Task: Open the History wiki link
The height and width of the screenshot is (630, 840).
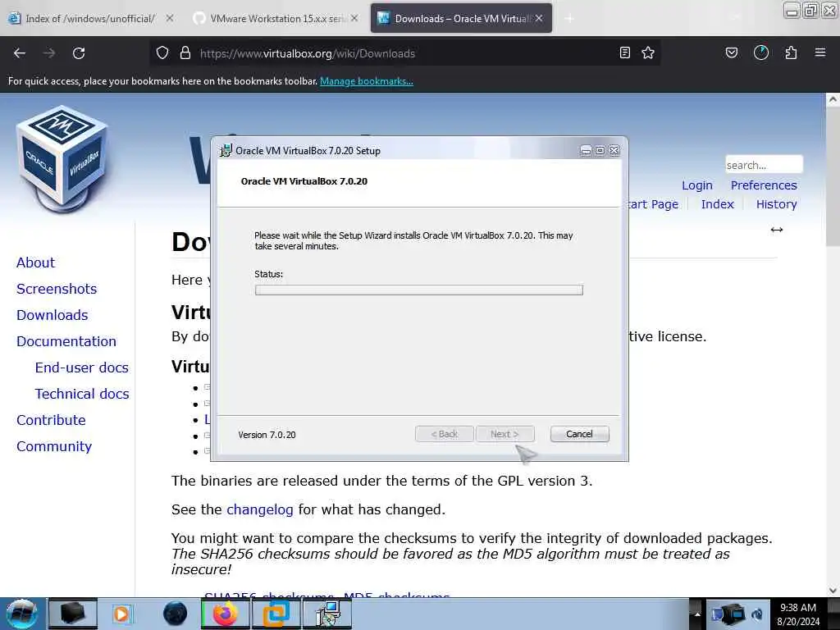Action: (x=776, y=204)
